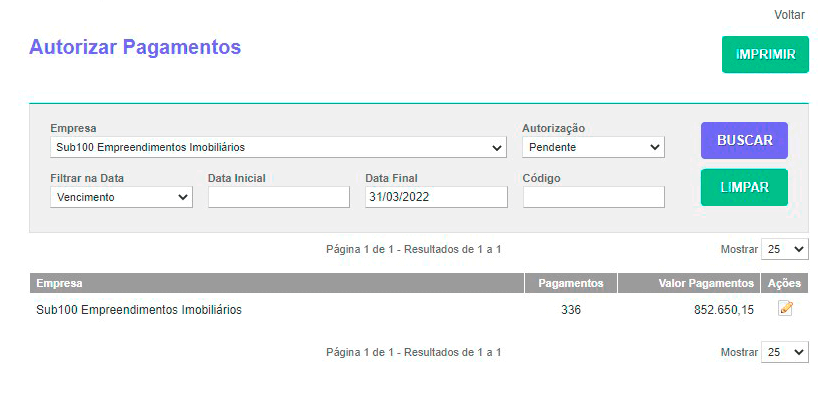Viewport: 839px width, 420px height.
Task: Expand the Autorização dropdown showing Pendente
Action: [593, 147]
